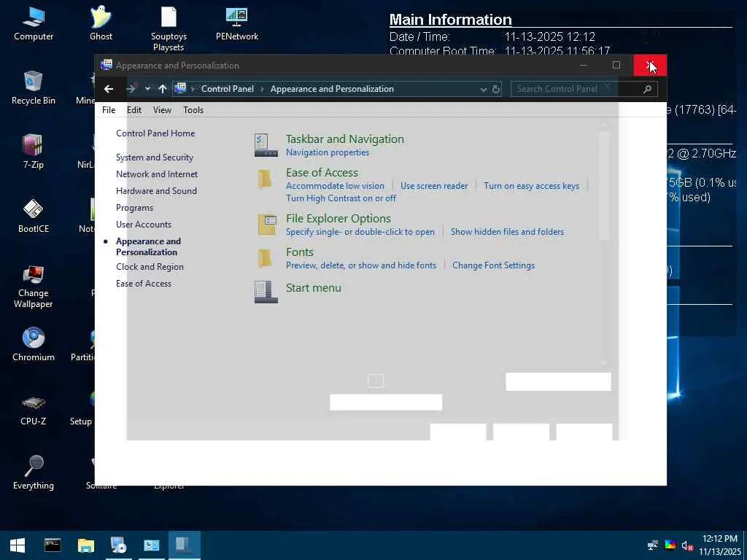The image size is (747, 560).
Task: Go to Control Panel Home
Action: point(155,133)
